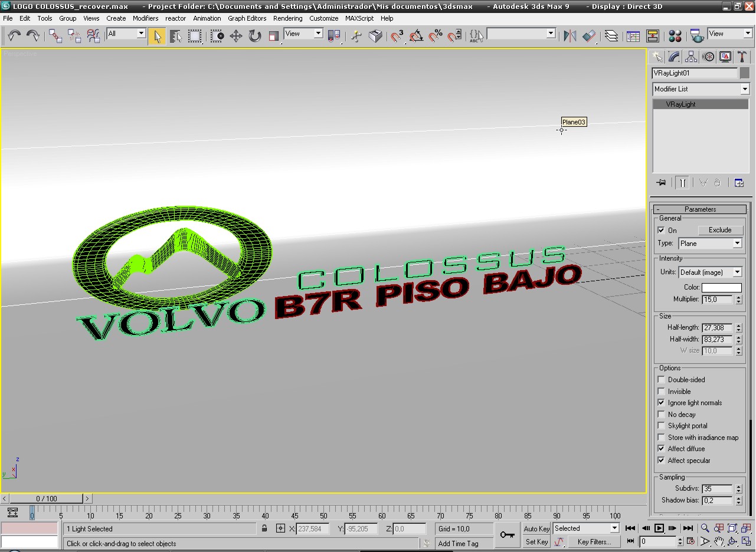The height and width of the screenshot is (552, 756).
Task: Open the light Type dropdown set to Plane
Action: click(x=710, y=244)
